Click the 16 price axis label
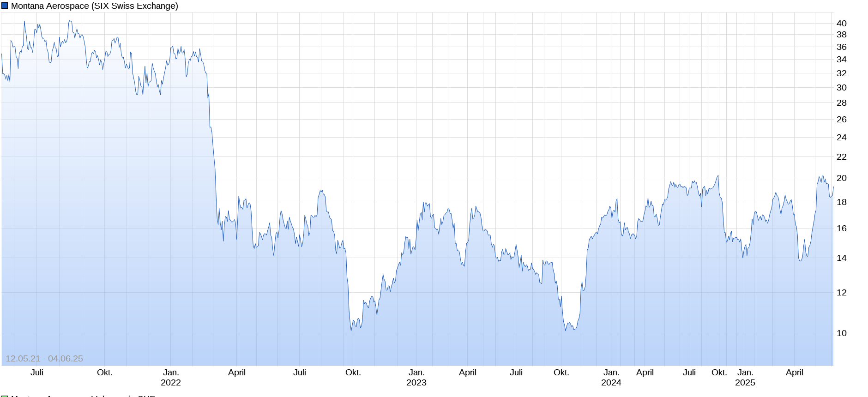The height and width of the screenshot is (397, 868). pos(842,229)
